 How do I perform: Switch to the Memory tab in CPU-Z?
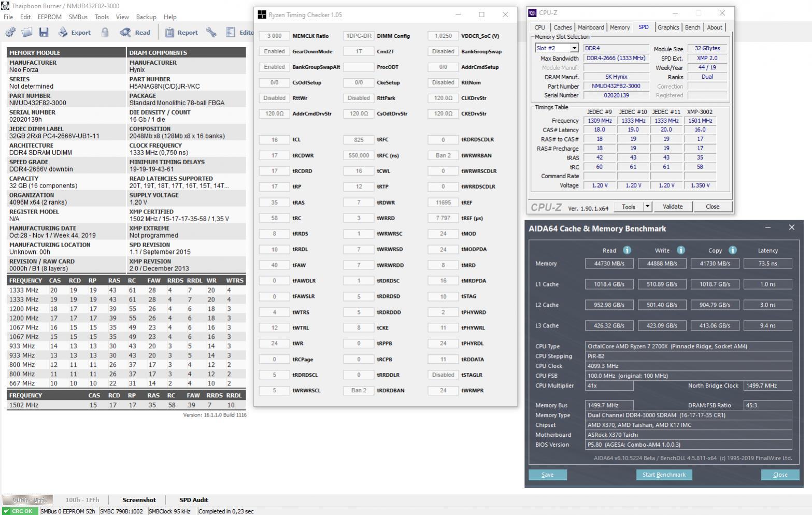(x=620, y=27)
